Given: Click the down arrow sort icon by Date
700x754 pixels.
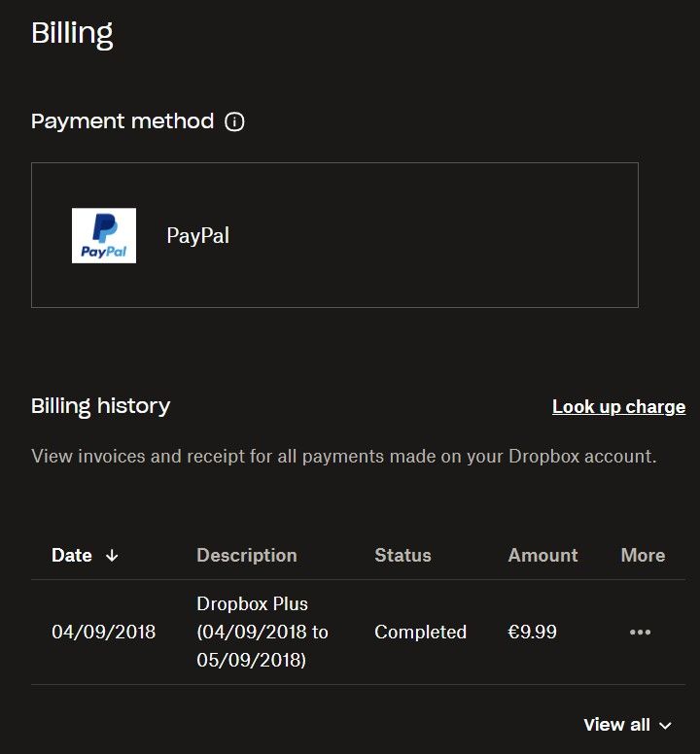Looking at the screenshot, I should tap(112, 556).
